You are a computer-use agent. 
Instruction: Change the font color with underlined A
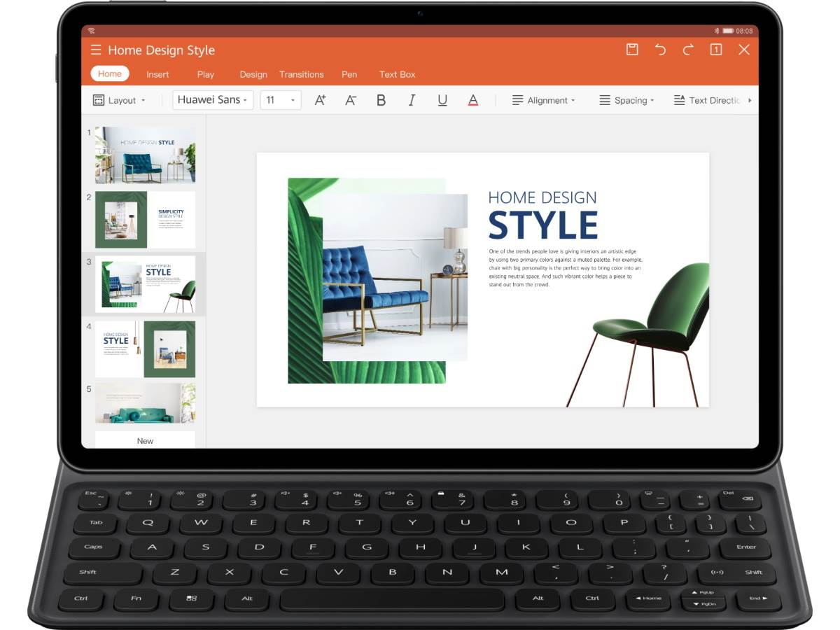click(x=473, y=100)
